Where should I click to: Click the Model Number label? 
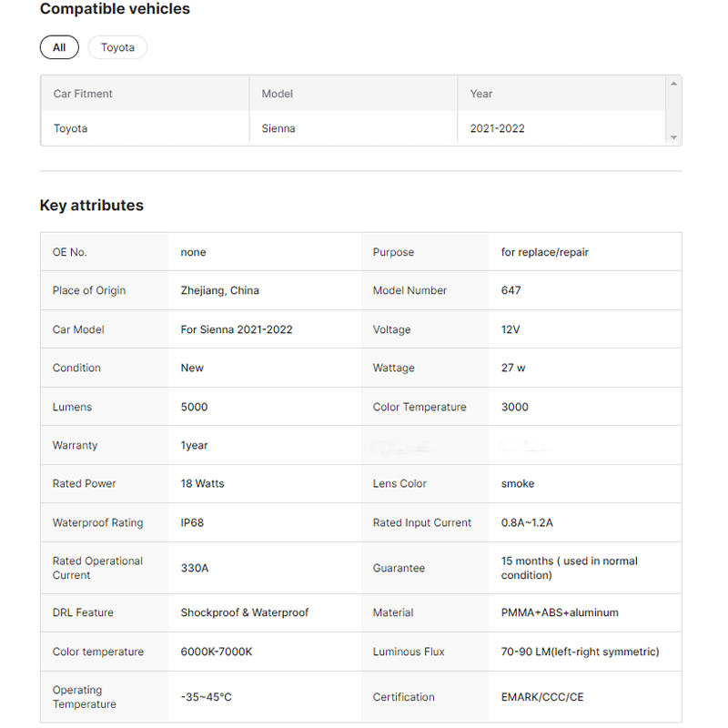409,290
